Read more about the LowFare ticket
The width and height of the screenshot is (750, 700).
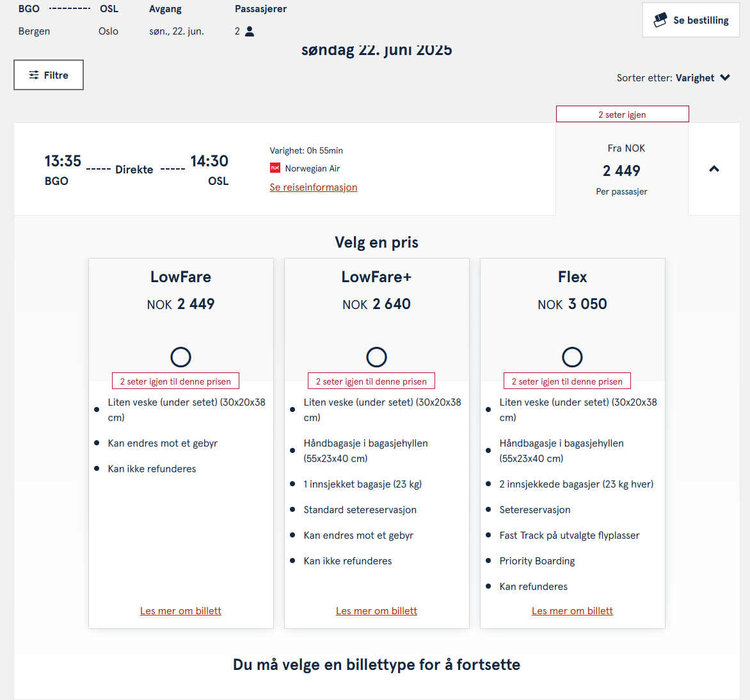tap(180, 611)
